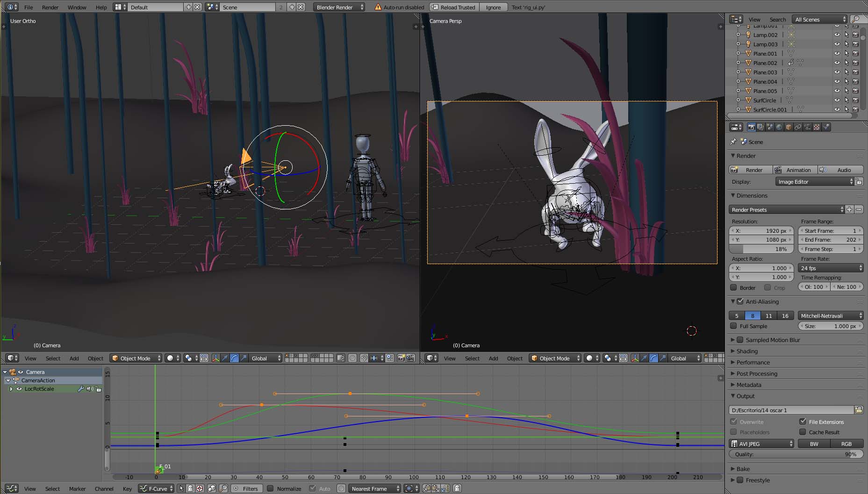868x494 pixels.
Task: Select the translate manipulator in left viewport
Action: point(225,358)
